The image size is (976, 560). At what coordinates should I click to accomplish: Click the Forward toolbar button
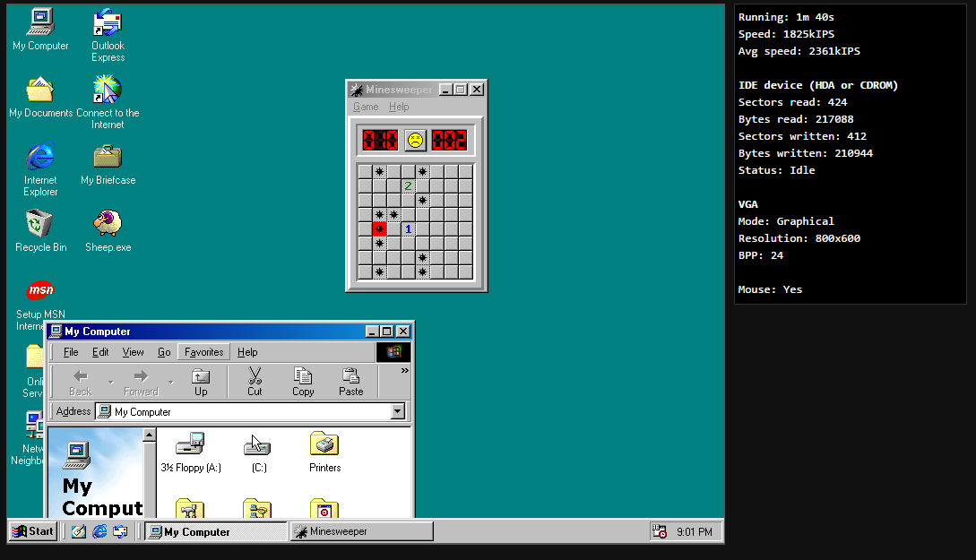pyautogui.click(x=141, y=382)
